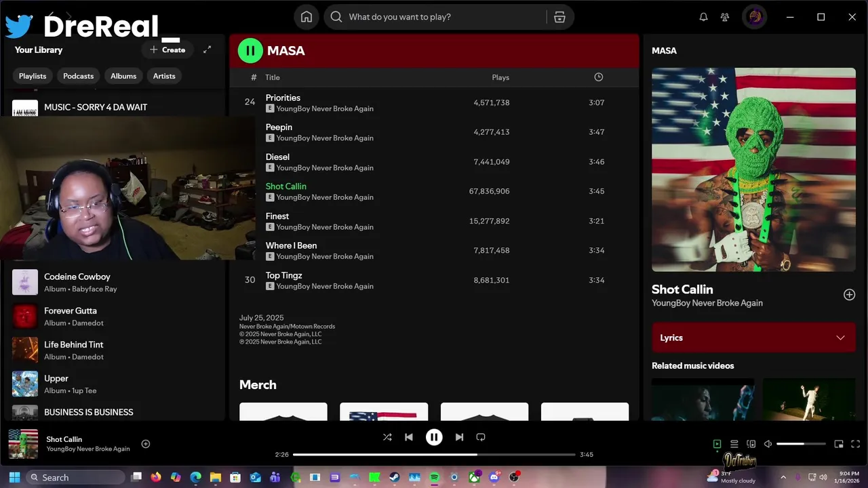The width and height of the screenshot is (868, 488).
Task: Expand the Lyrics section
Action: coord(753,338)
